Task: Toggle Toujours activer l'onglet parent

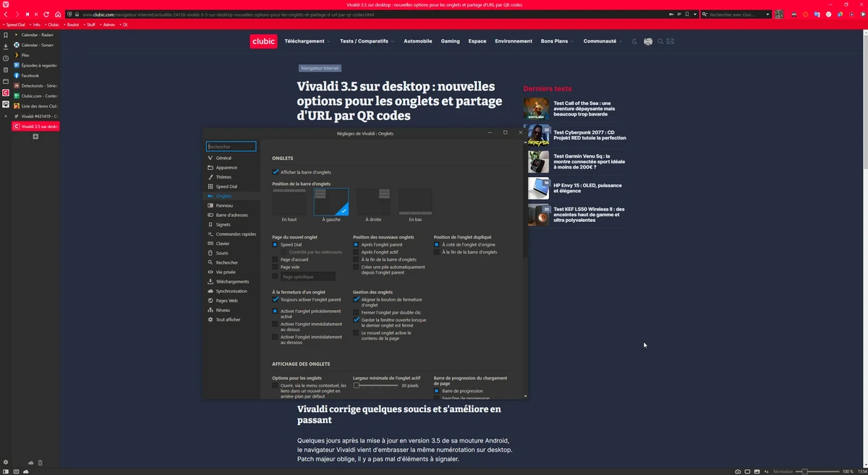Action: pyautogui.click(x=275, y=299)
